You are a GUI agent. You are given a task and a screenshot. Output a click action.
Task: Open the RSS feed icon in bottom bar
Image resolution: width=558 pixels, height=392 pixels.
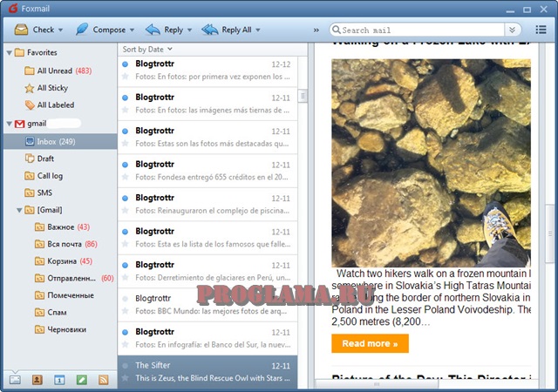[x=103, y=380]
